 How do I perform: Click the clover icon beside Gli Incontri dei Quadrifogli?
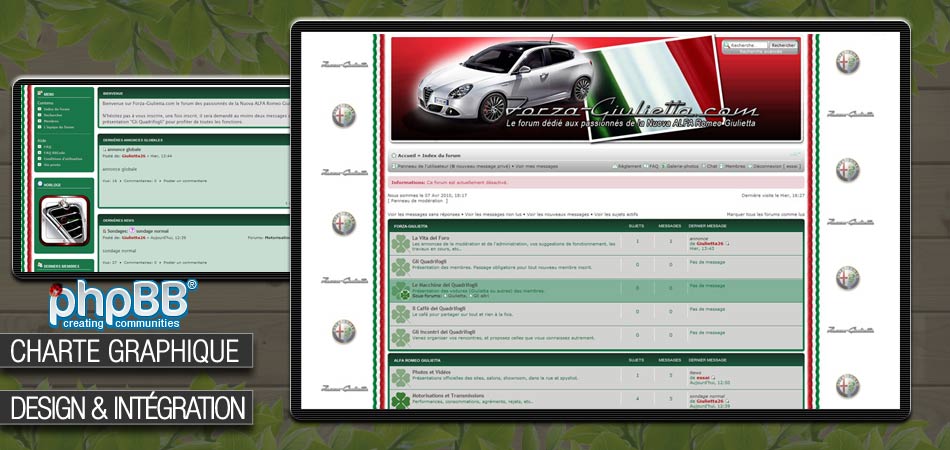(400, 337)
